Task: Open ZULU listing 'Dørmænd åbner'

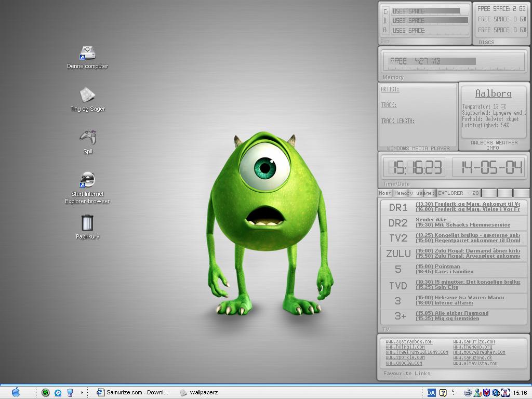Action: coord(468,251)
